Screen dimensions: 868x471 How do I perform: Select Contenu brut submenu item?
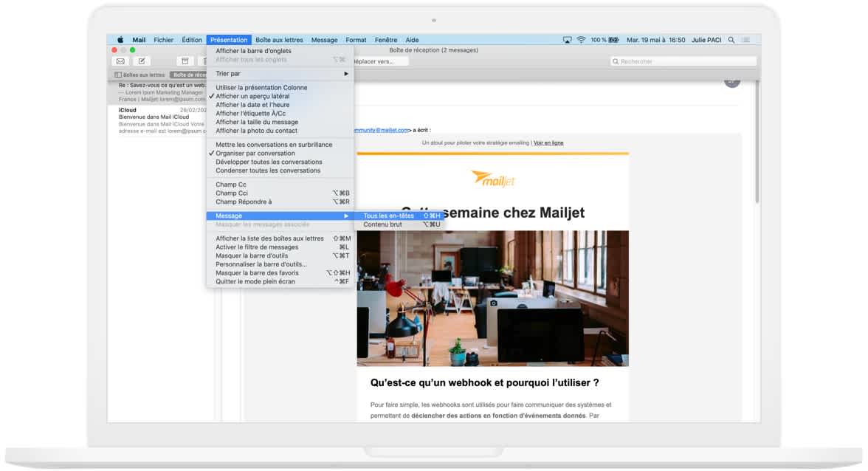tap(399, 224)
